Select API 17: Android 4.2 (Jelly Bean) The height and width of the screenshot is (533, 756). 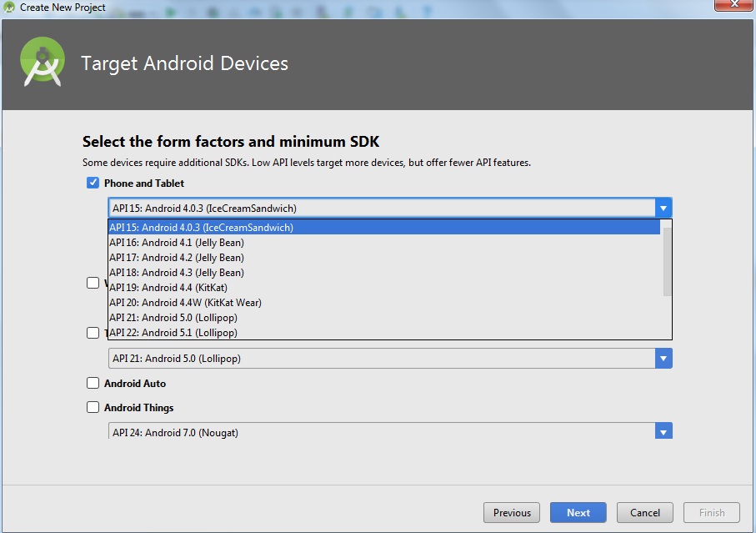click(383, 257)
